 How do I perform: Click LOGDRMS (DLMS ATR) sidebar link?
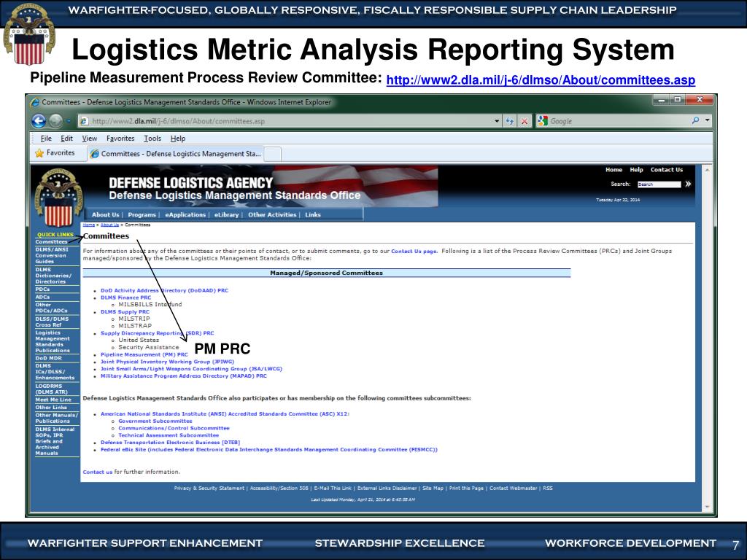pos(52,389)
